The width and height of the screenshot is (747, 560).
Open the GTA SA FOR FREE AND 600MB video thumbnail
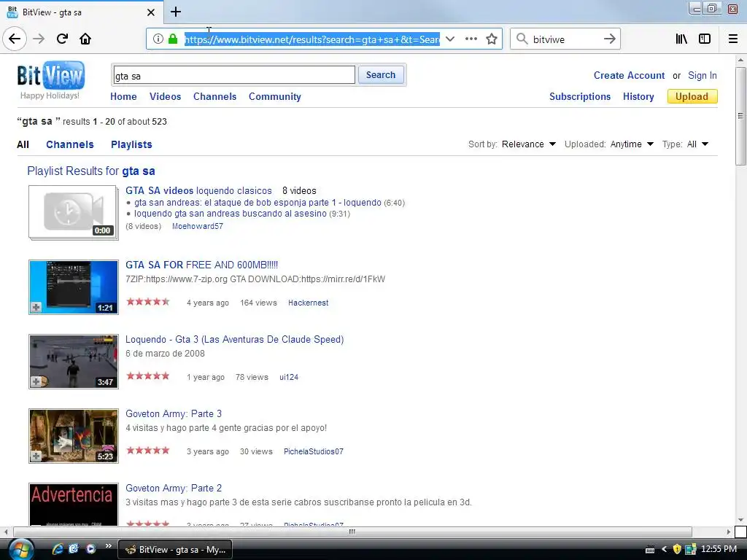(x=74, y=287)
